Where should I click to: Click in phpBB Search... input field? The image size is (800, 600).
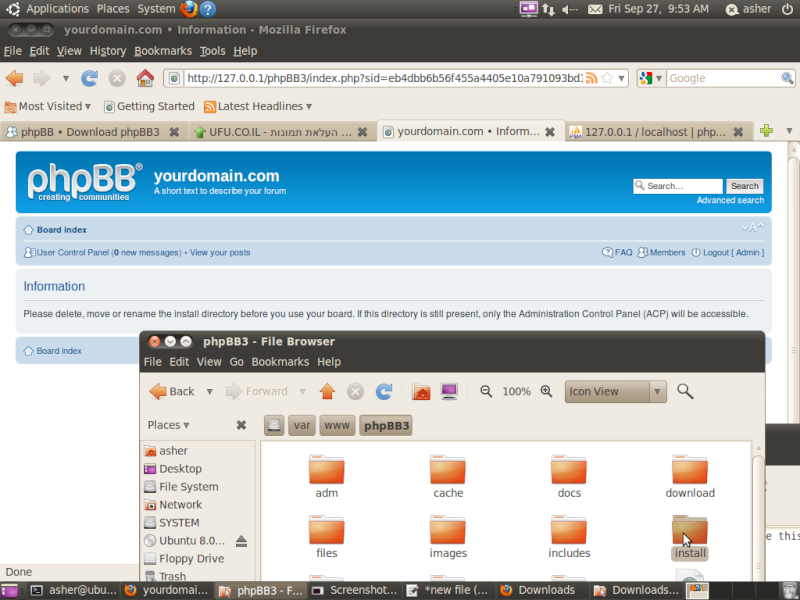click(x=678, y=186)
